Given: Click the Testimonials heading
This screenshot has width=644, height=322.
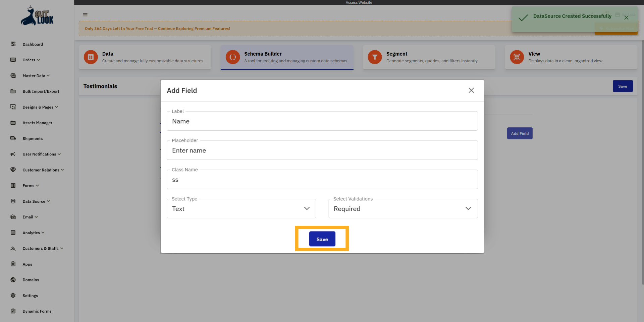Looking at the screenshot, I should (100, 86).
